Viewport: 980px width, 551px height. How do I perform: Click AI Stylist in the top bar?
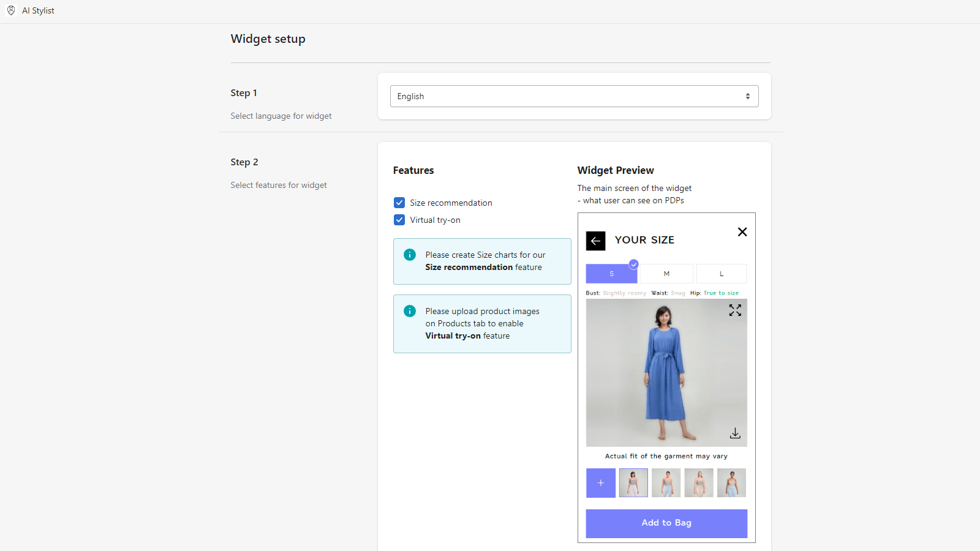coord(38,10)
